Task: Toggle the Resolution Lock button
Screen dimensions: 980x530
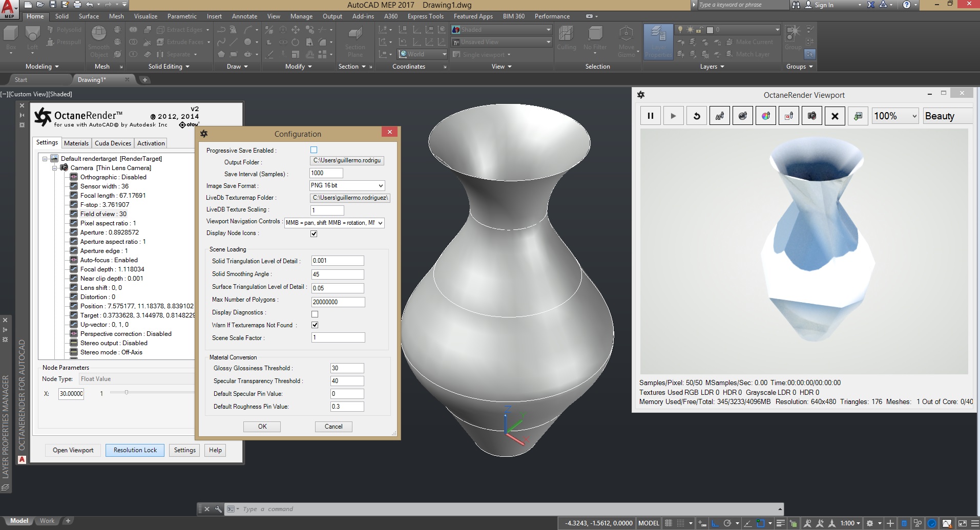Action: (135, 450)
